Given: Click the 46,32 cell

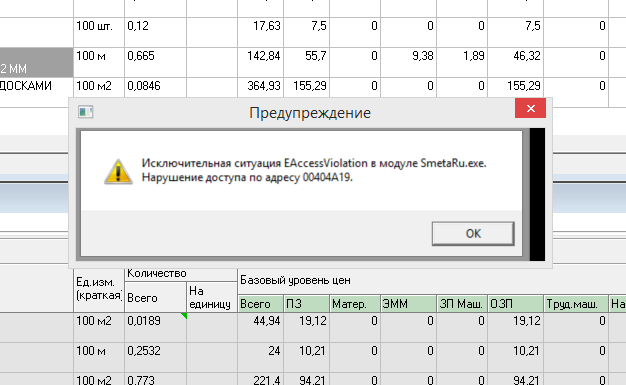Looking at the screenshot, I should [x=515, y=62].
